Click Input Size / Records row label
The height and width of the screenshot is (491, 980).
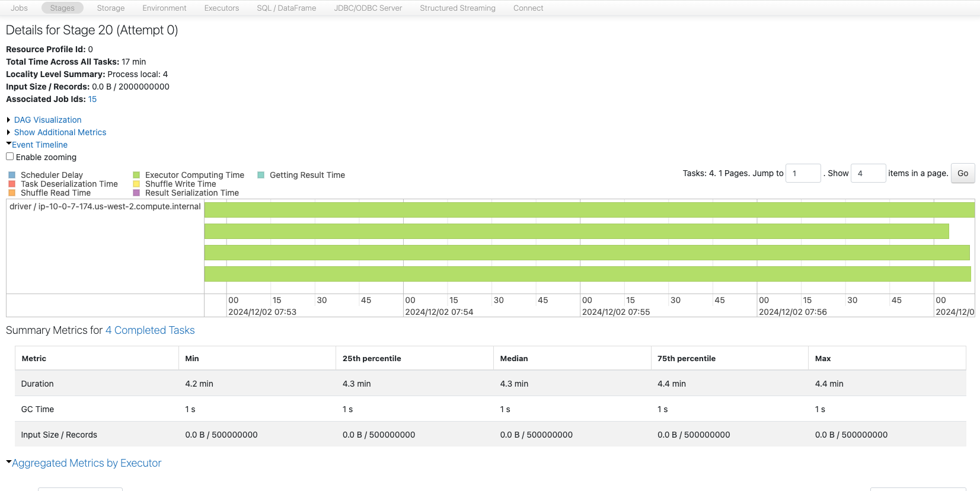[59, 435]
